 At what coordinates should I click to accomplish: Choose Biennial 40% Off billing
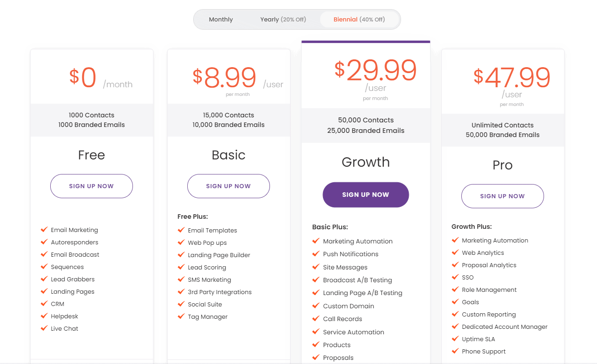coord(359,20)
